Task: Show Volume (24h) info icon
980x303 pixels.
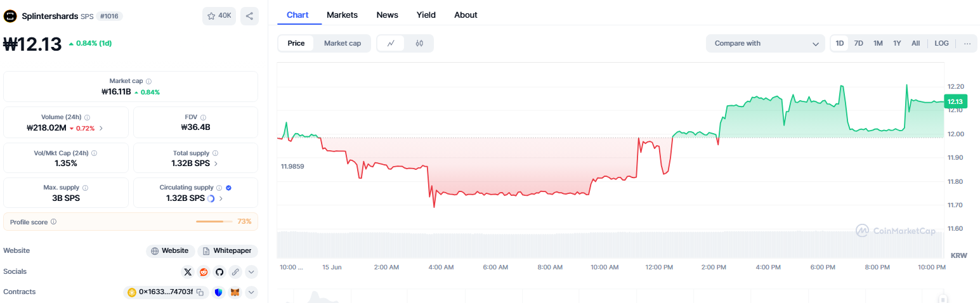Action: pos(87,117)
